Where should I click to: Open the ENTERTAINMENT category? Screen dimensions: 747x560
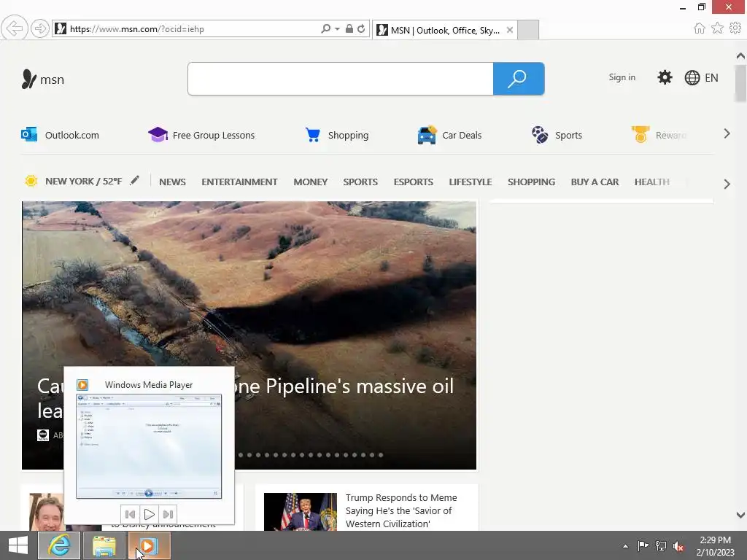click(x=239, y=182)
